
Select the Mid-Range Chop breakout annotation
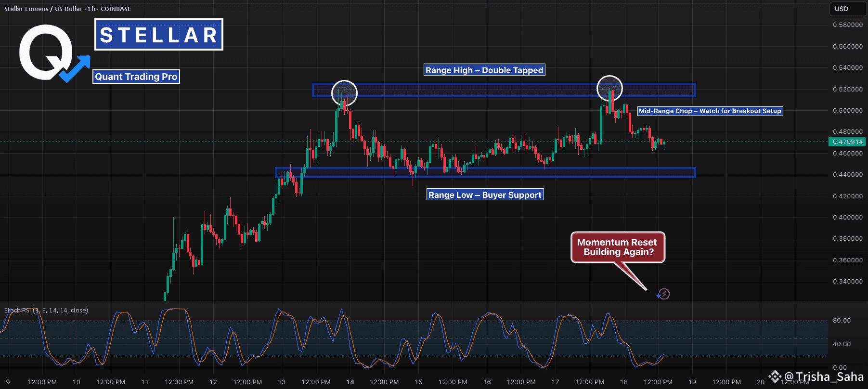pos(710,111)
